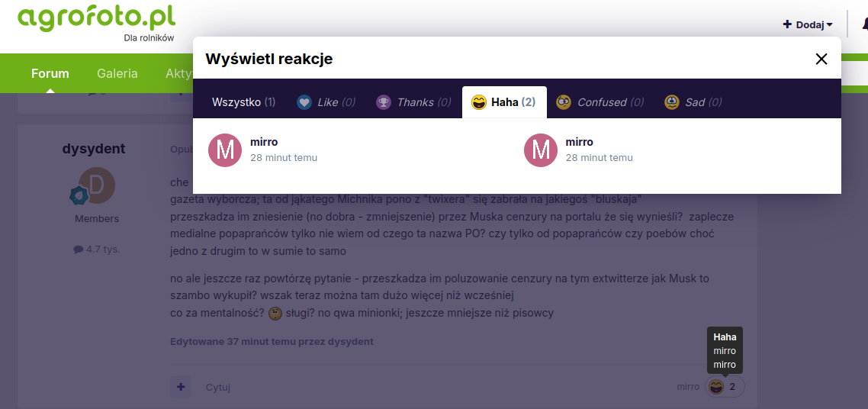868x409 pixels.
Task: Click the first mirro avatar in the list
Action: [x=225, y=150]
